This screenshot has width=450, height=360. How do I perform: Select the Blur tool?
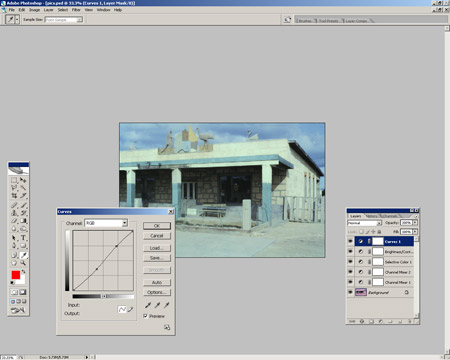[x=14, y=229]
